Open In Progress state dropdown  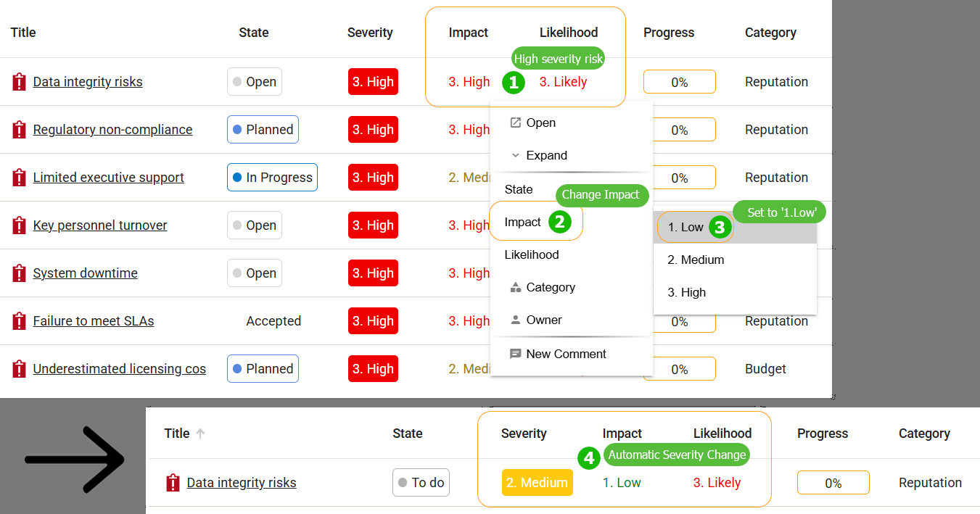[272, 178]
